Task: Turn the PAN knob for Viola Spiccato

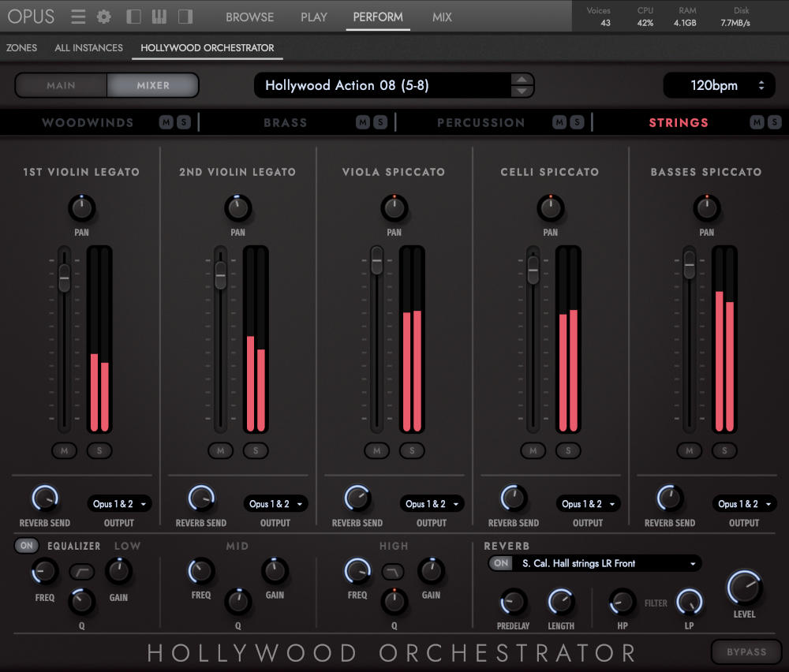Action: click(x=394, y=207)
